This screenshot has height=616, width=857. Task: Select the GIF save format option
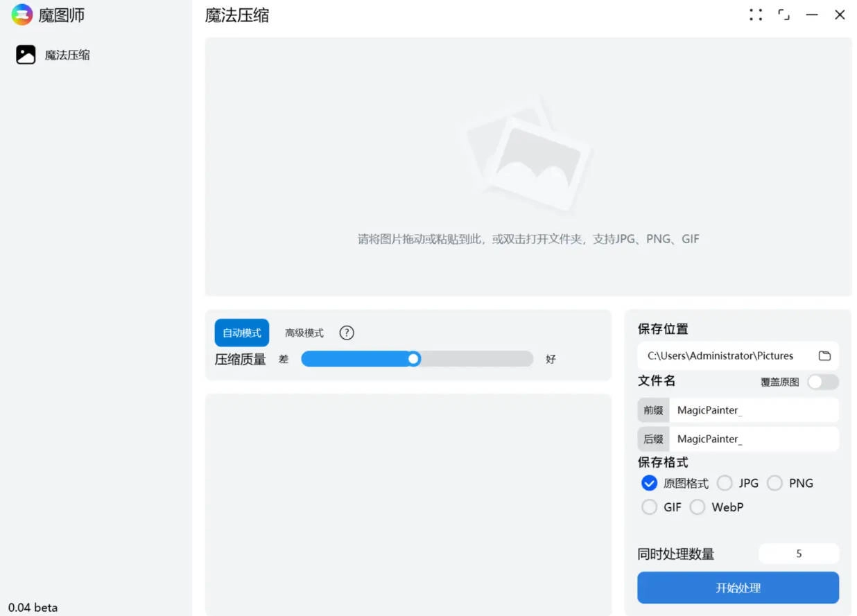tap(649, 507)
